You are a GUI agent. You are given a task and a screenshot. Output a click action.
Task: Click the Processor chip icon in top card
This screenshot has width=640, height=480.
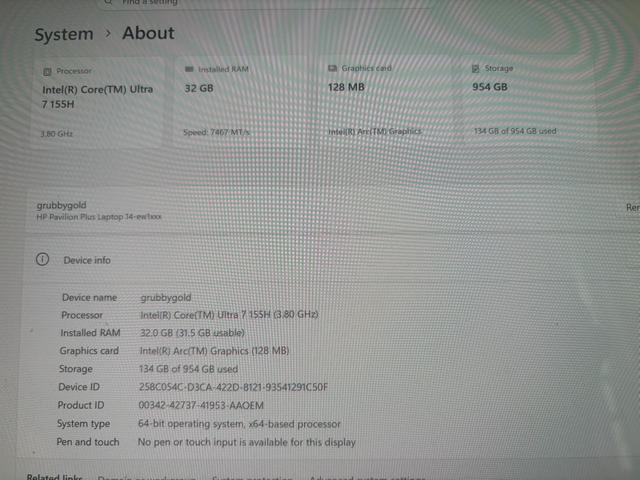click(x=47, y=71)
